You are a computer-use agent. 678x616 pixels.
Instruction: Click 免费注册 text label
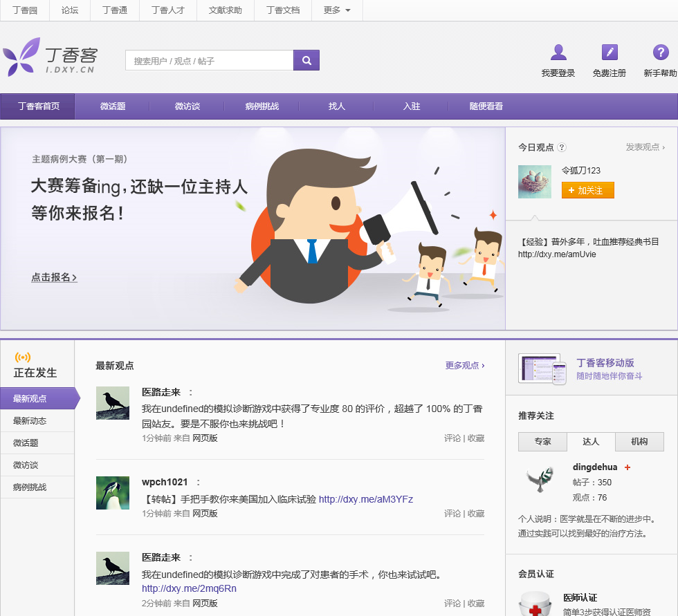pos(610,73)
